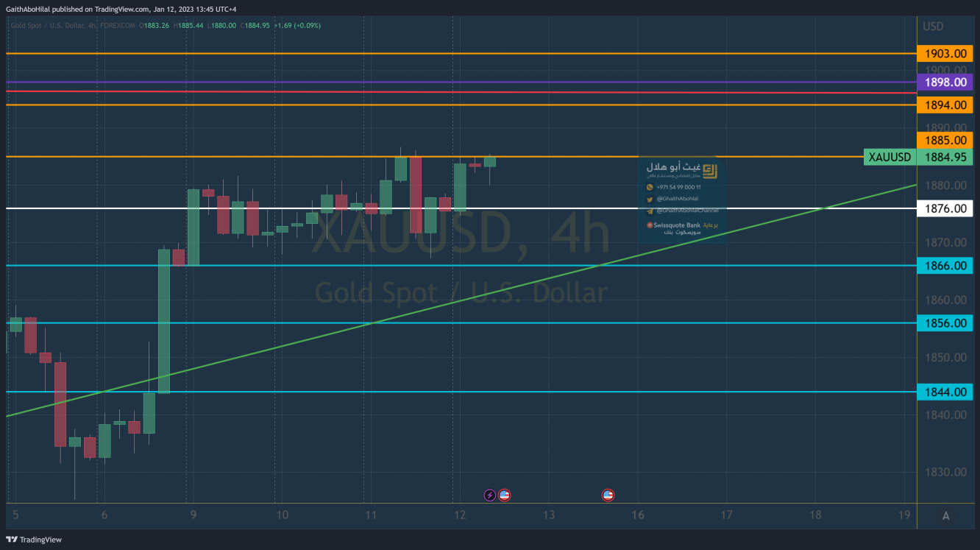Select the cyan 1844.00 price label
980x550 pixels.
click(x=945, y=392)
